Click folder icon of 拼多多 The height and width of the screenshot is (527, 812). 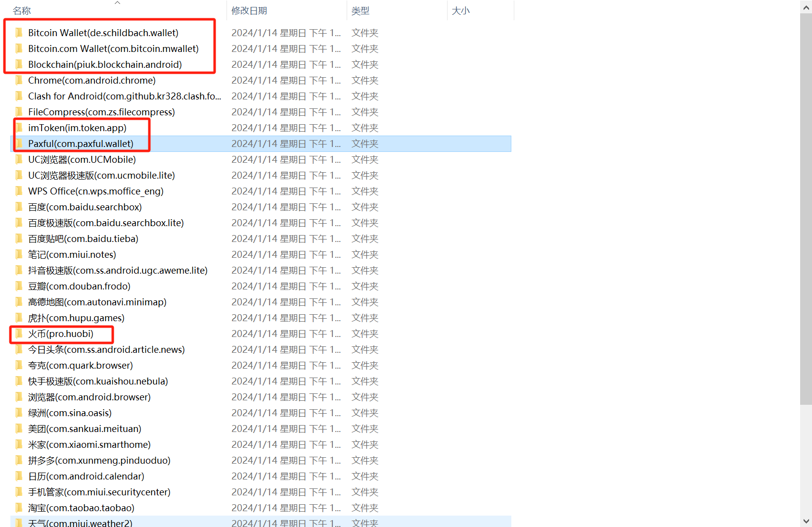(19, 460)
